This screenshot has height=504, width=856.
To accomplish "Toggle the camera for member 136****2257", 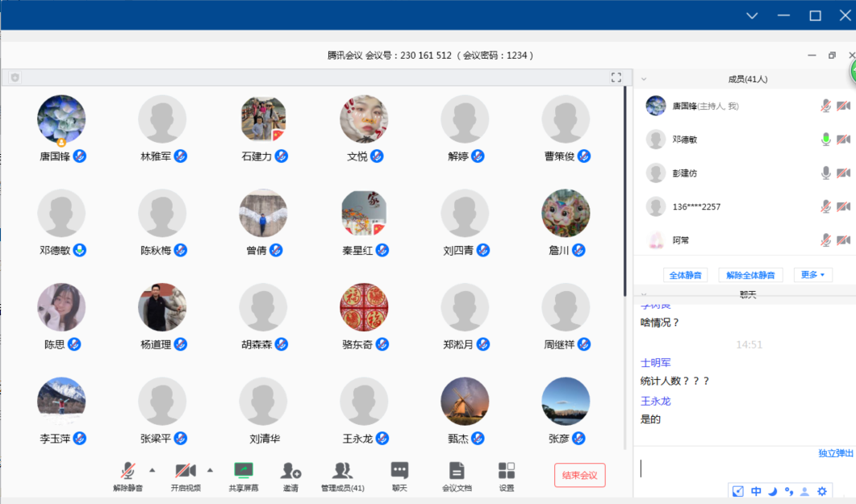I will (x=843, y=206).
